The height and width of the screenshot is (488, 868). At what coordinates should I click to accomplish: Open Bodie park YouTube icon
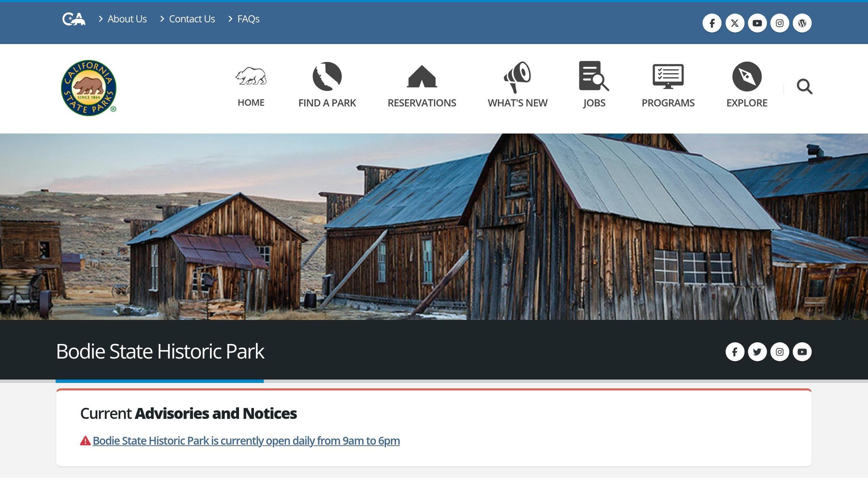pyautogui.click(x=802, y=352)
